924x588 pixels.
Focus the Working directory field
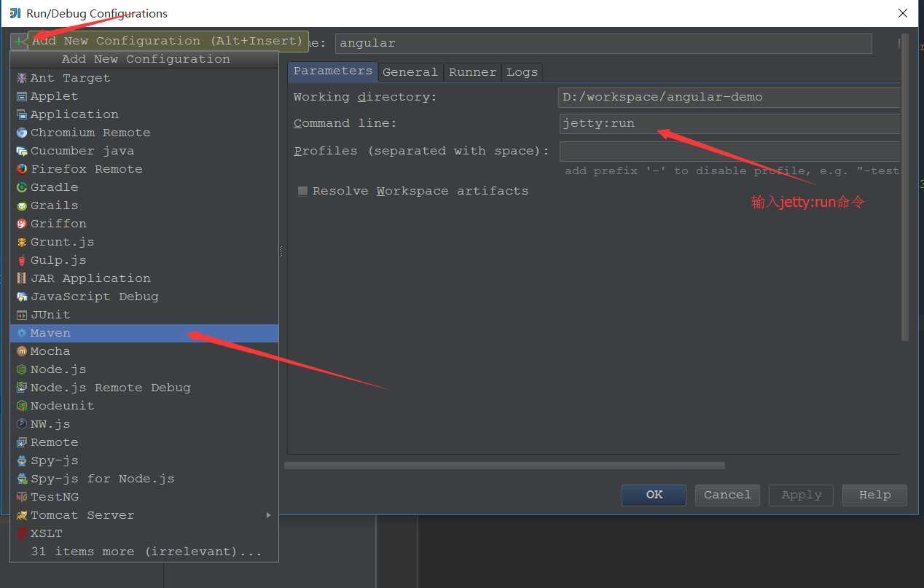point(729,97)
